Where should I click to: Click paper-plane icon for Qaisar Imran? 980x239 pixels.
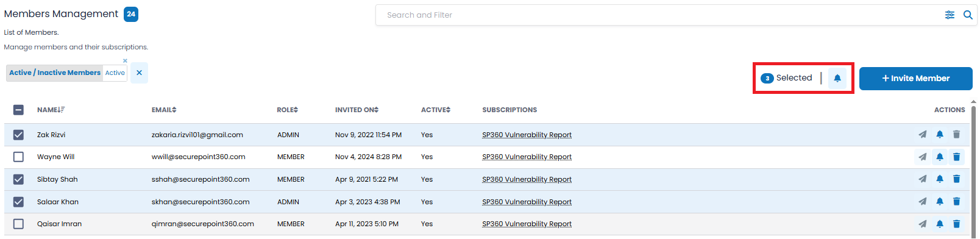point(923,224)
